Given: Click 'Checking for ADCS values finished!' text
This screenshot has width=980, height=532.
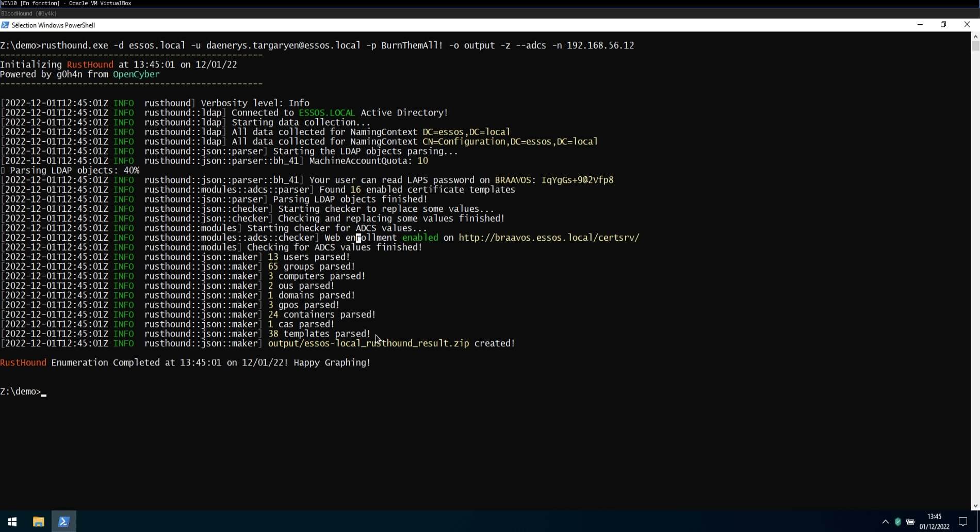Looking at the screenshot, I should pos(335,247).
